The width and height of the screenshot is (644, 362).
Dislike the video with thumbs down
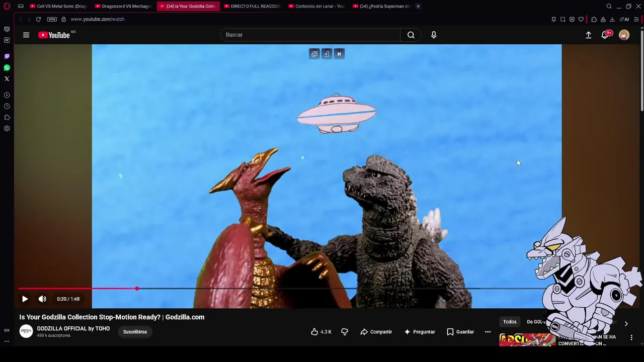coord(345,332)
